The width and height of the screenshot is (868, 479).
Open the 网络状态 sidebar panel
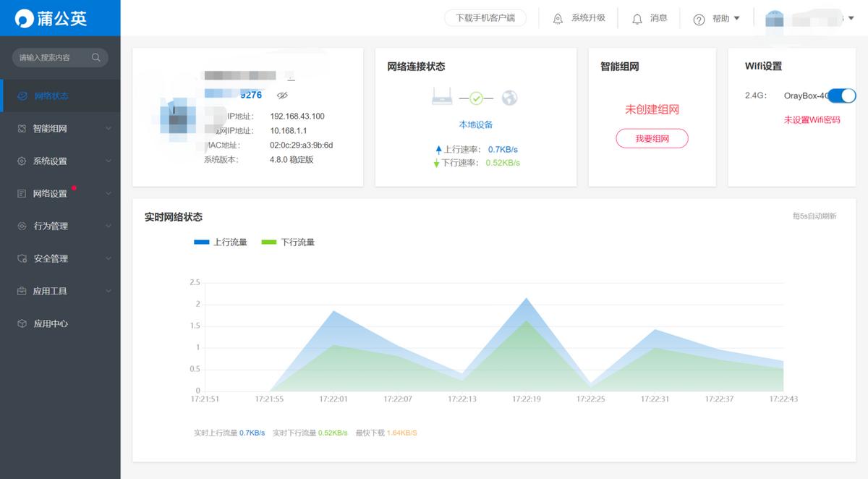click(x=49, y=96)
